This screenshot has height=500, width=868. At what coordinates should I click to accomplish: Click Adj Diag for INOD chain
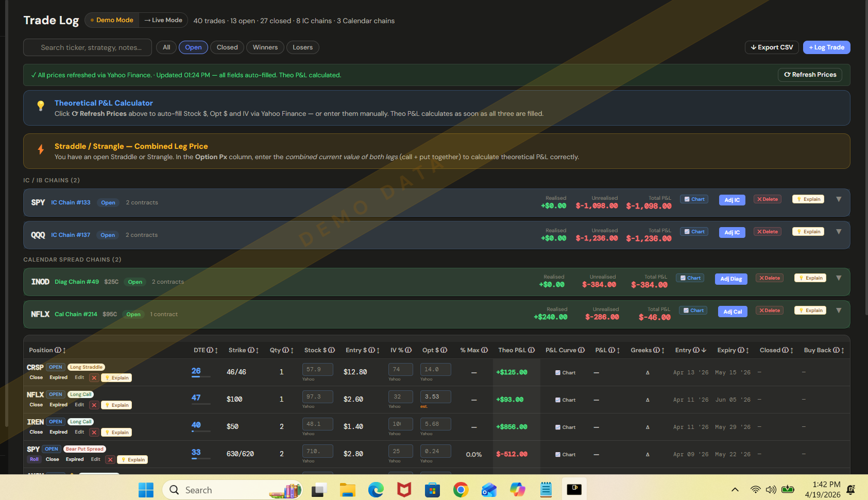pos(731,279)
